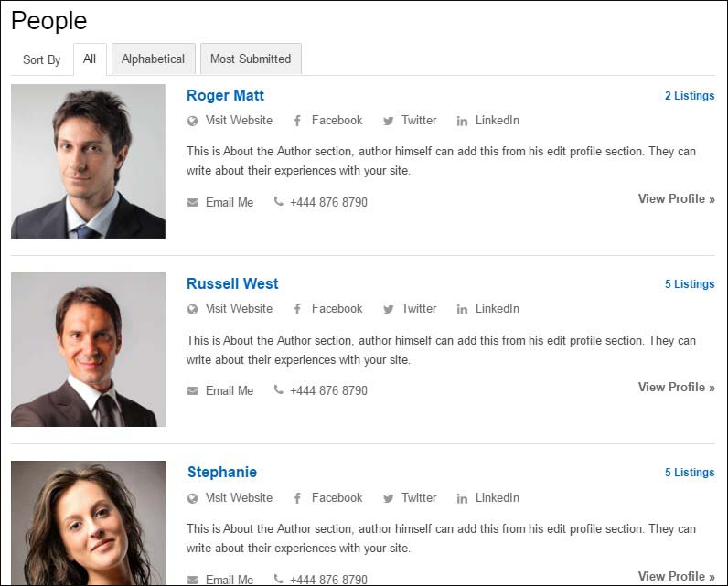
Task: Click phone icon under Russell West
Action: (278, 389)
